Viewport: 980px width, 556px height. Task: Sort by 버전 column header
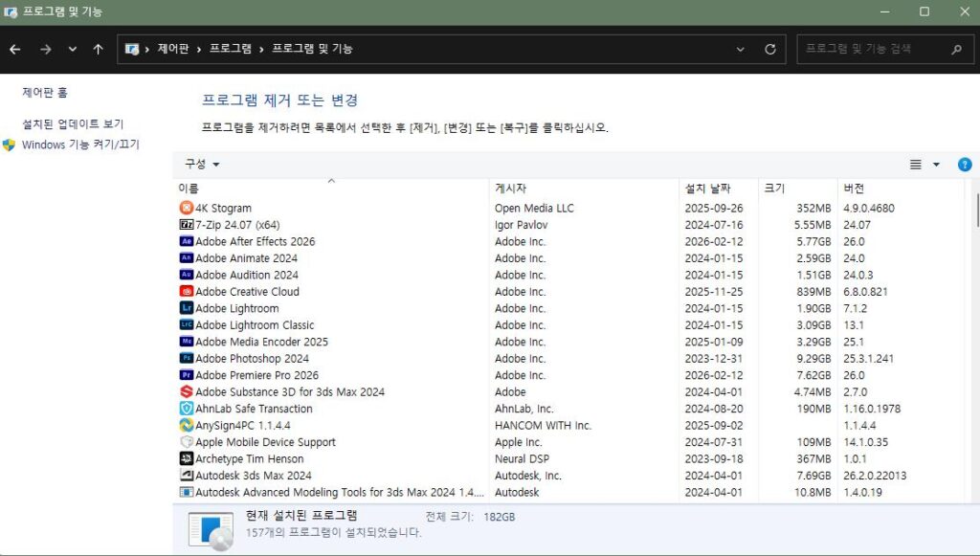pos(900,188)
